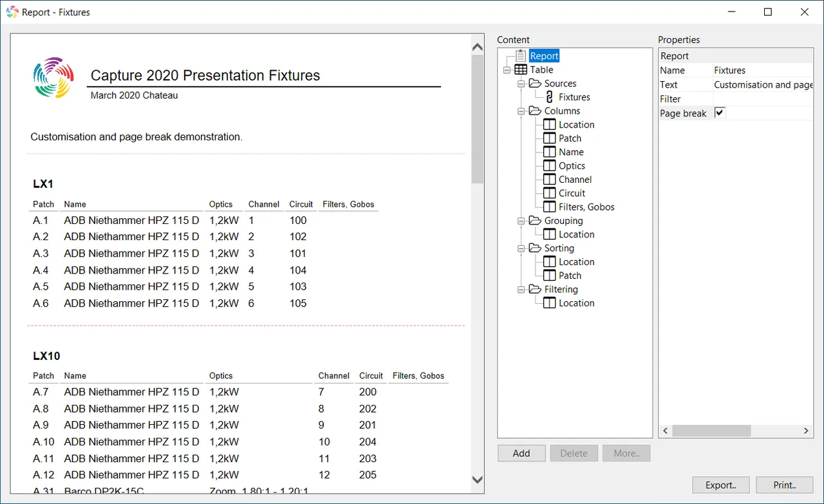
Task: Click the Fixtures link icon under Sources
Action: pos(549,97)
